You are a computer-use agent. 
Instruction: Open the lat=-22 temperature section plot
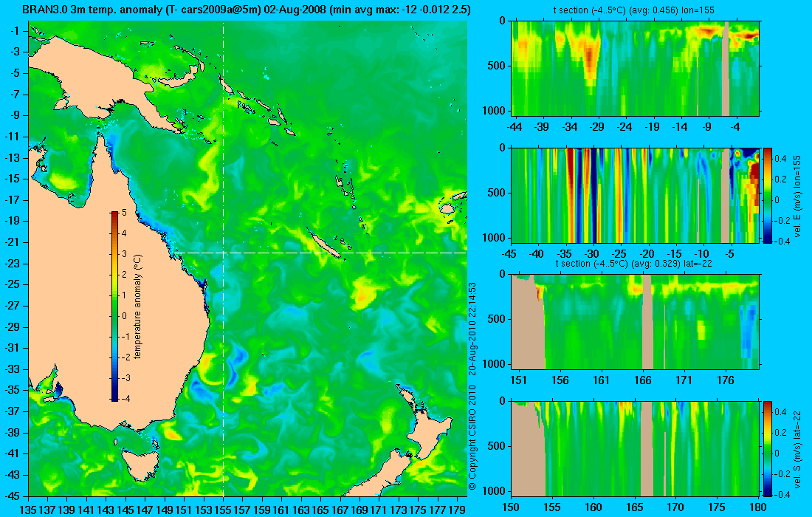point(636,321)
